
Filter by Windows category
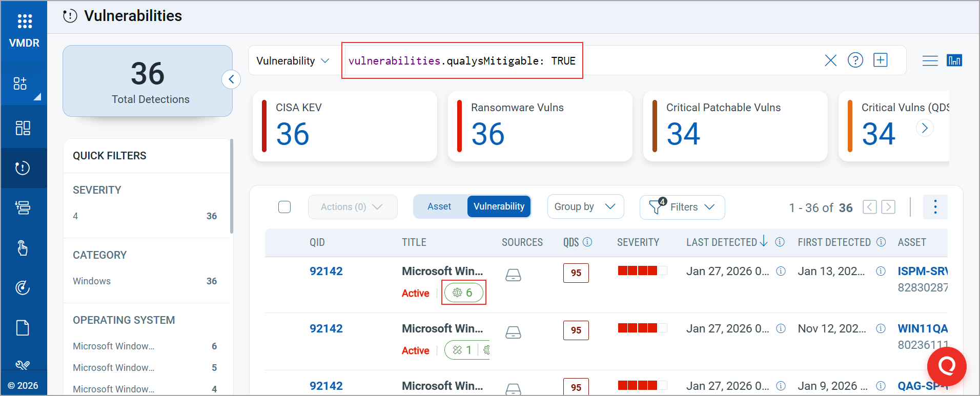click(x=92, y=281)
